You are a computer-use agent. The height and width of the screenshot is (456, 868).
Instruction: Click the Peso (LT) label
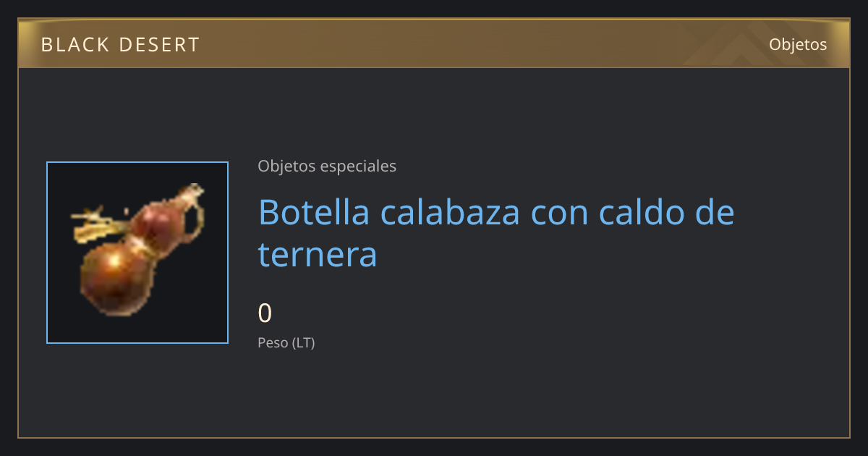[286, 343]
